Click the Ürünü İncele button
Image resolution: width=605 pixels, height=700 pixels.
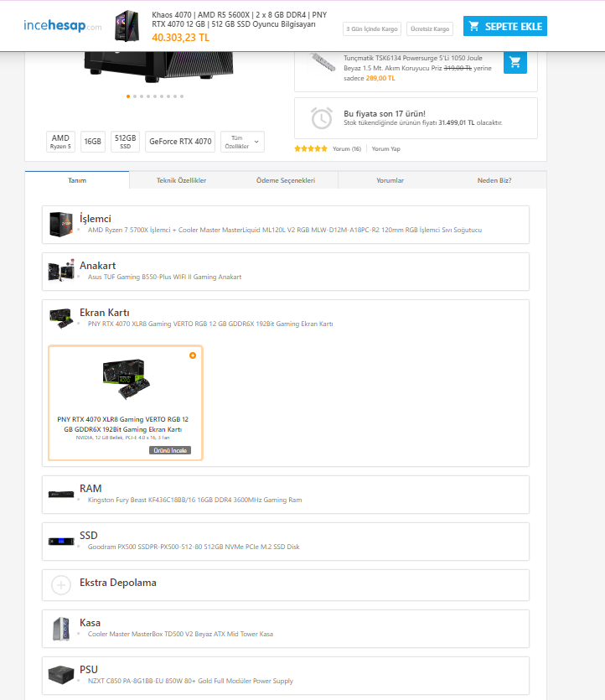click(170, 450)
